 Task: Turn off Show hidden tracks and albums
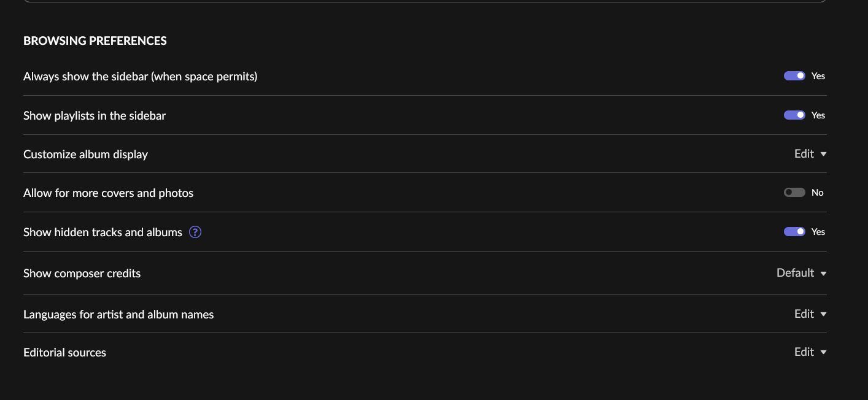[x=794, y=232]
